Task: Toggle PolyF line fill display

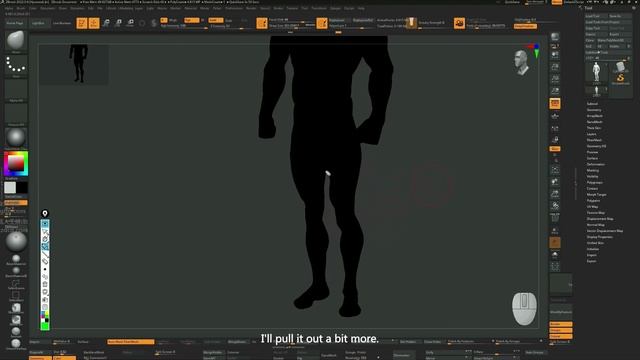Action: [555, 218]
